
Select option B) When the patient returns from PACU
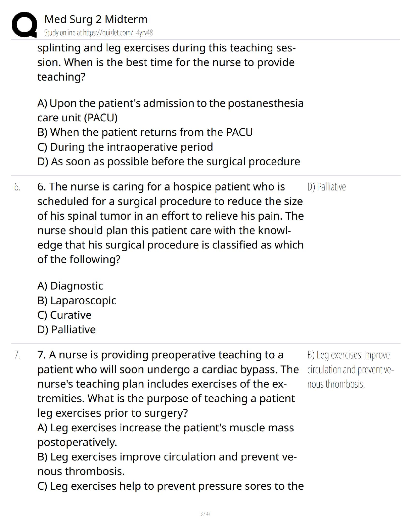pos(145,132)
